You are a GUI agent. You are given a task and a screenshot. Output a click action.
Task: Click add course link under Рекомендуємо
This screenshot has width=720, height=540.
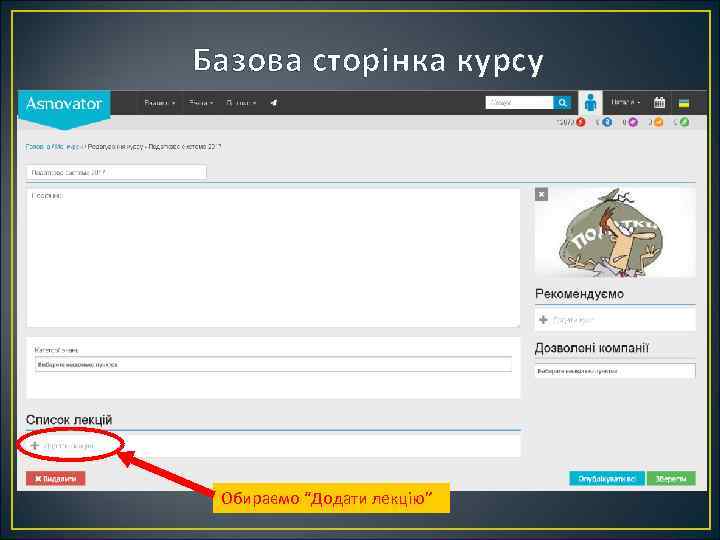(x=573, y=320)
